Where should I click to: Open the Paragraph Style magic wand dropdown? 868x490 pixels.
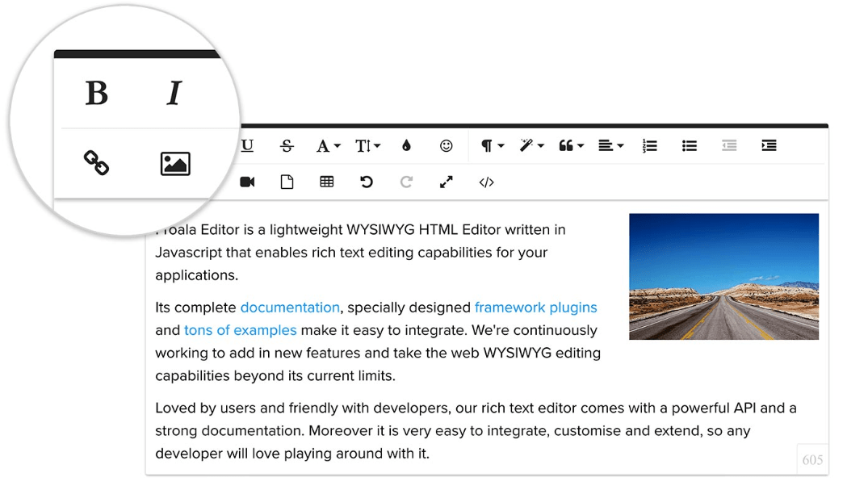tap(531, 145)
